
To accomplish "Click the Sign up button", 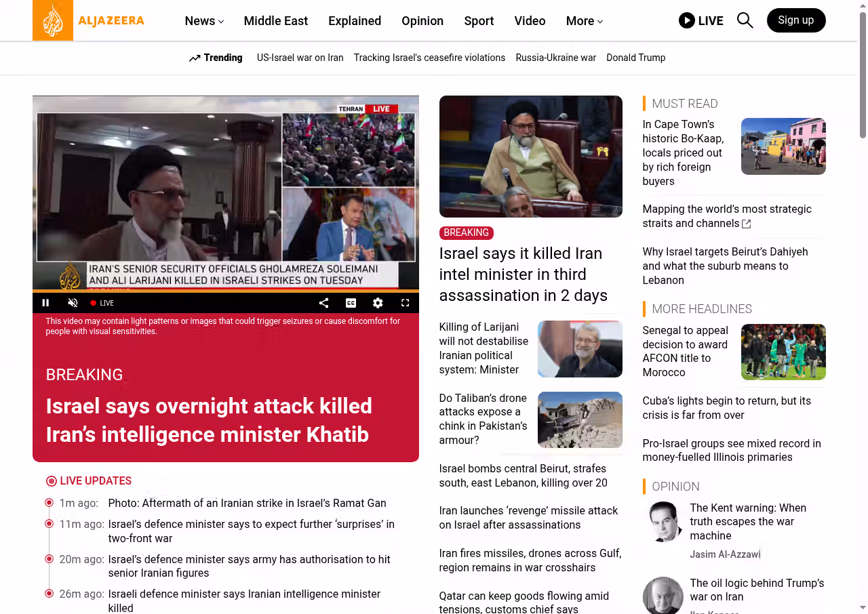I will (x=795, y=20).
